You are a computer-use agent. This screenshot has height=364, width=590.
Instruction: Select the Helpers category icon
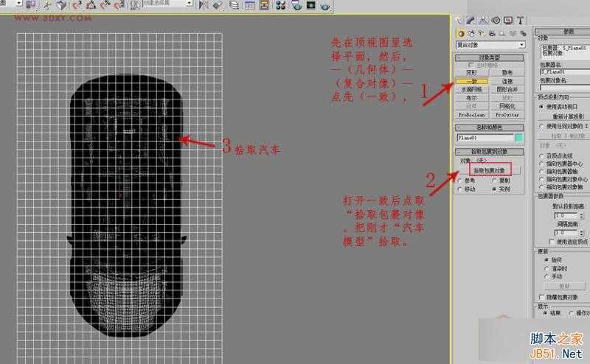point(502,33)
